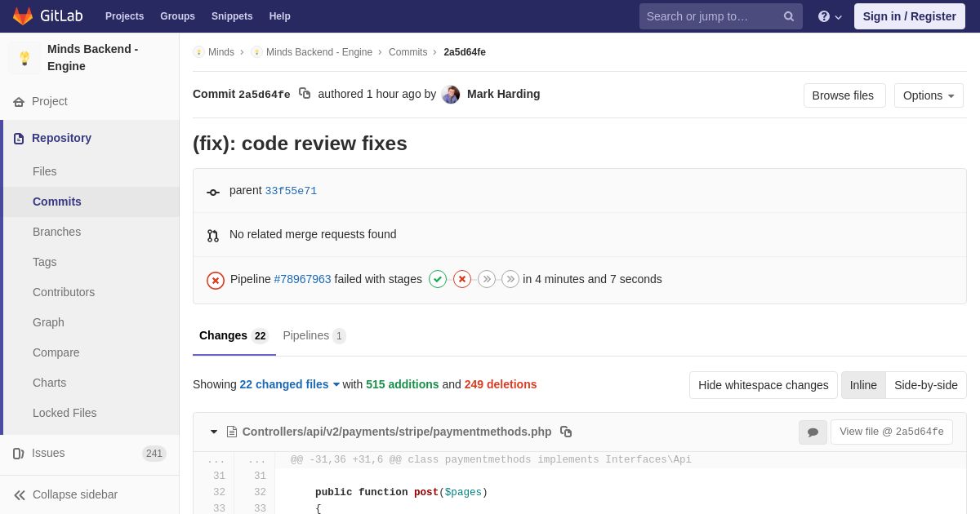Click the Search or jump to field
This screenshot has height=514, width=980.
pyautogui.click(x=709, y=16)
